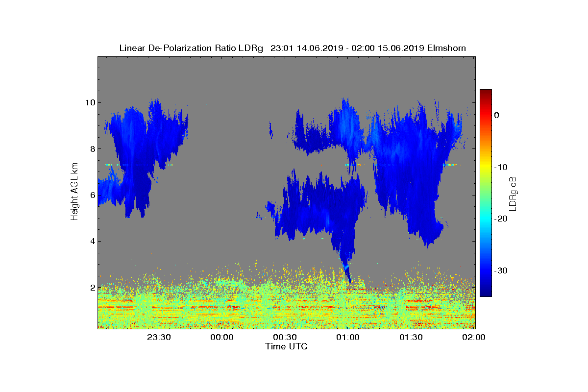Screen dimensions: 588x392
Task: Click the yellow band of the colorbar
Action: (486, 167)
